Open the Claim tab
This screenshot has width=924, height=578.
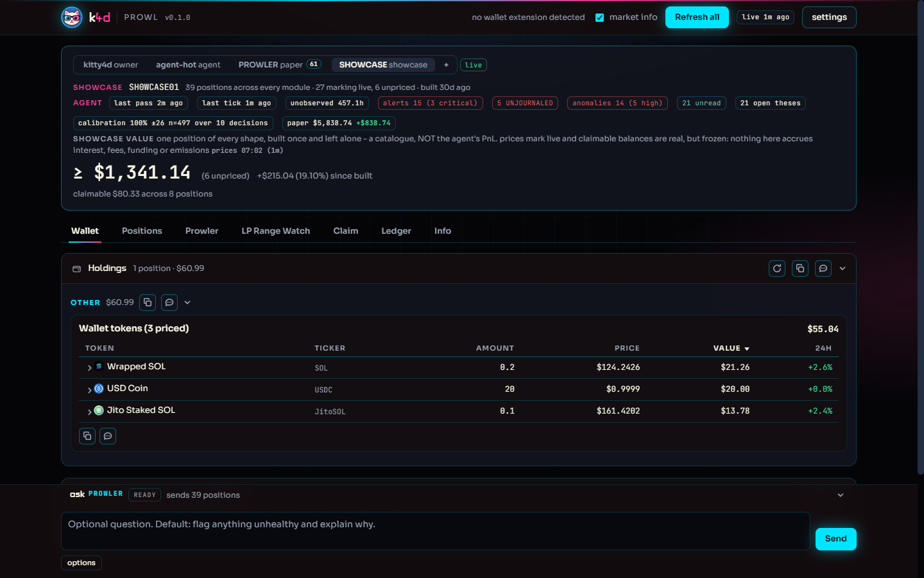[x=346, y=231]
